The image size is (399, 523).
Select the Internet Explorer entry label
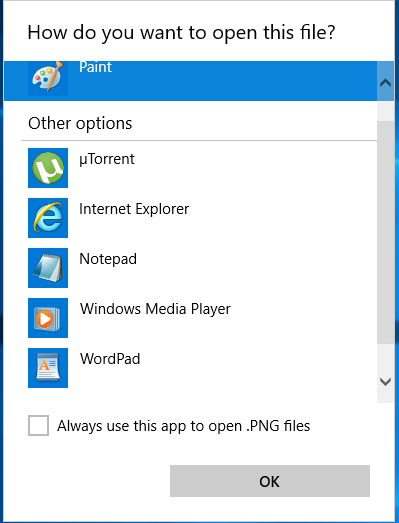[x=134, y=209]
